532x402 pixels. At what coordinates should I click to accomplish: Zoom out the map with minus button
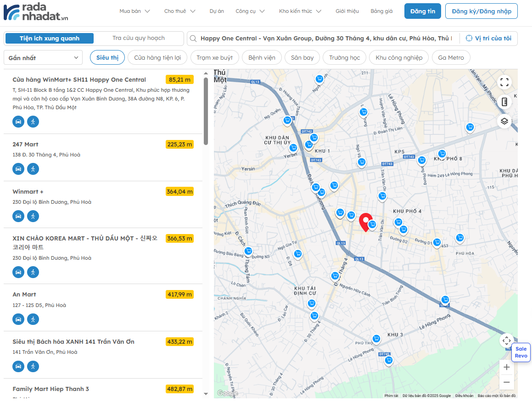pyautogui.click(x=506, y=382)
